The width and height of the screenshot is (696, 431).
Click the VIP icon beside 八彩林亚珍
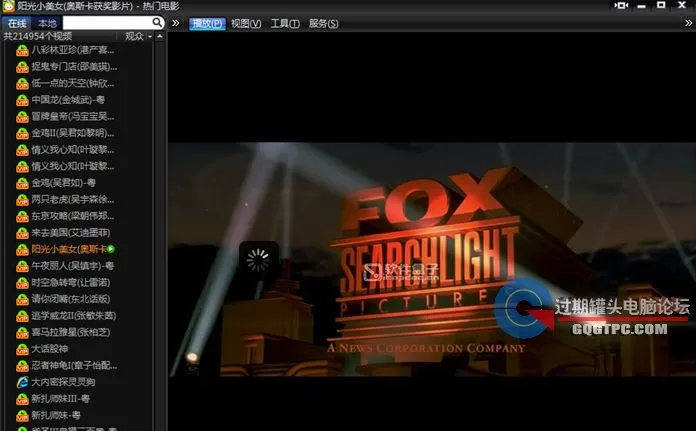coord(22,49)
